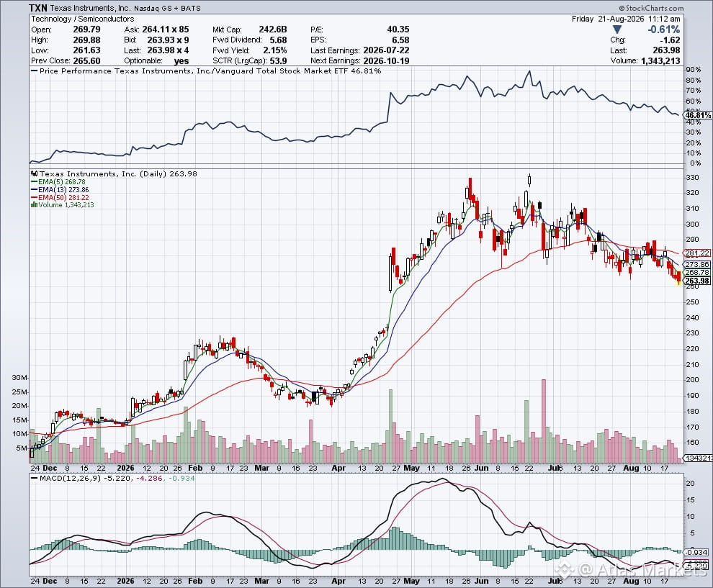Click the Nasdaq GS + BATS exchange label
This screenshot has width=713, height=588.
pyautogui.click(x=167, y=8)
